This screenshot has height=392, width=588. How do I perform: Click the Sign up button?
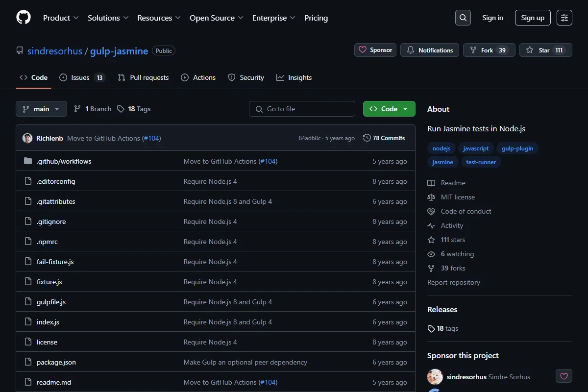pos(533,18)
